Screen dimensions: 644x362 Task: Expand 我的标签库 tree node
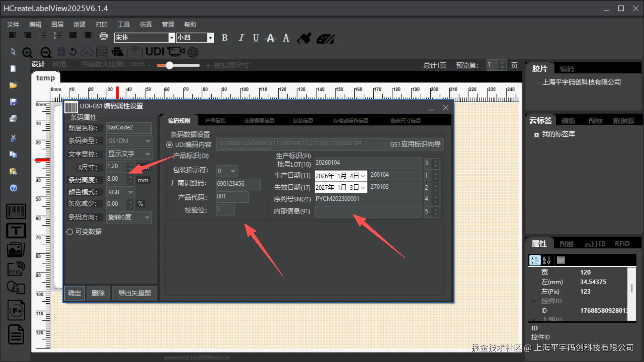[x=536, y=135]
